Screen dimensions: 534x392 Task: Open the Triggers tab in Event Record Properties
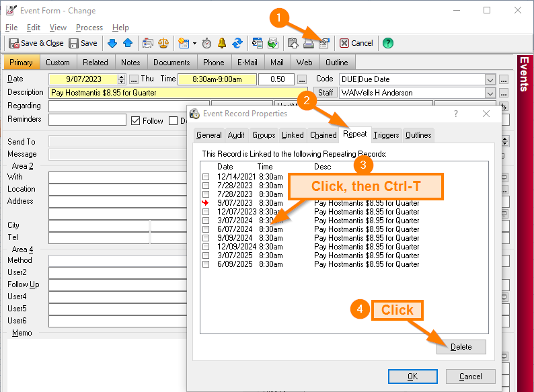tap(386, 135)
